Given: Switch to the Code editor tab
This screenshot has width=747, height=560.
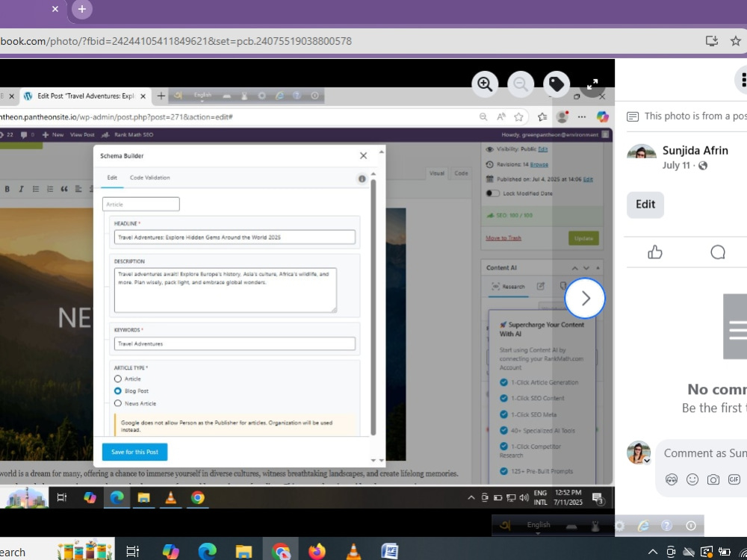Looking at the screenshot, I should pyautogui.click(x=461, y=173).
